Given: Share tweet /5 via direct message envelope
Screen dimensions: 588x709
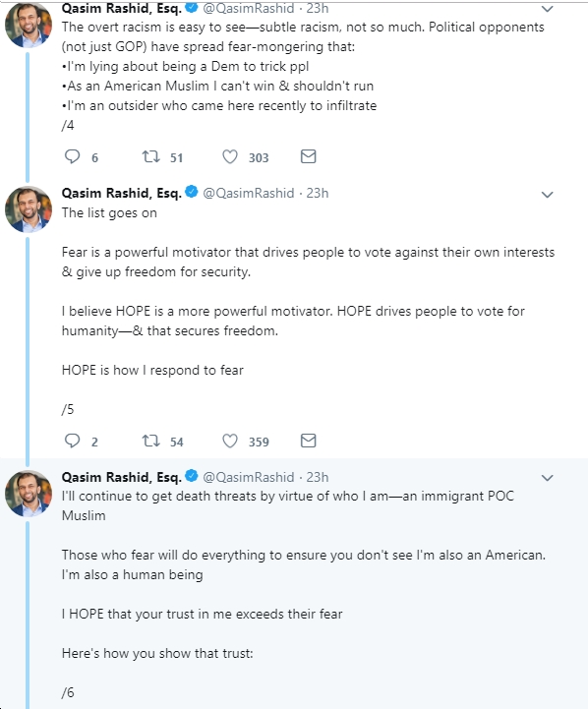Looking at the screenshot, I should pos(308,441).
